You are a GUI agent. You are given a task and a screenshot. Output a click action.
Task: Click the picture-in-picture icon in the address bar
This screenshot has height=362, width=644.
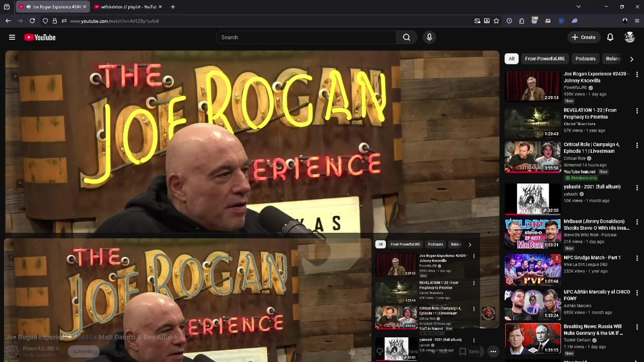click(x=477, y=21)
